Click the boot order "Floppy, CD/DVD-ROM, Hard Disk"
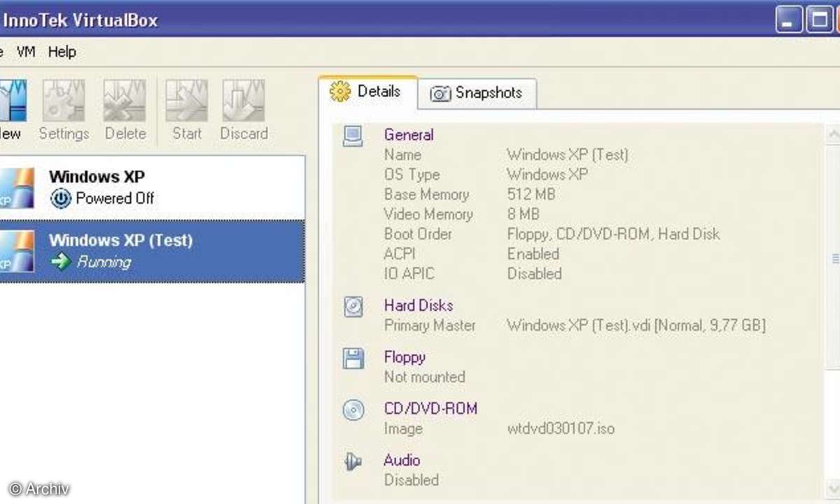The width and height of the screenshot is (840, 504). click(613, 234)
